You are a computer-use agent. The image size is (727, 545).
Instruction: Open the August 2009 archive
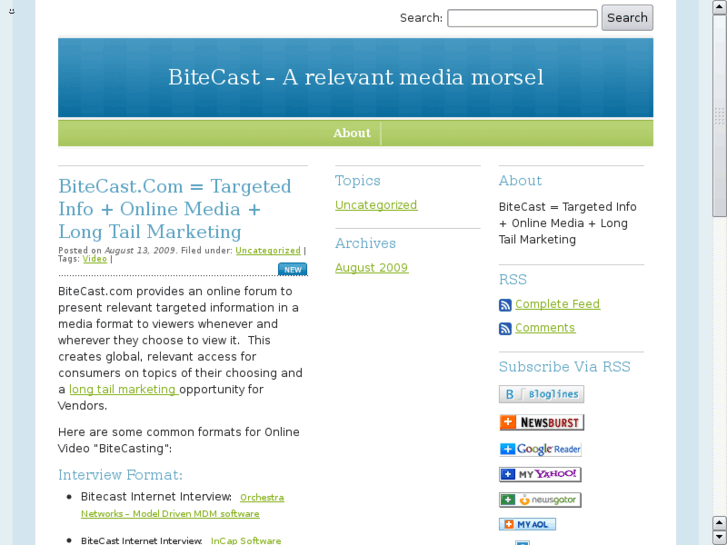point(371,268)
